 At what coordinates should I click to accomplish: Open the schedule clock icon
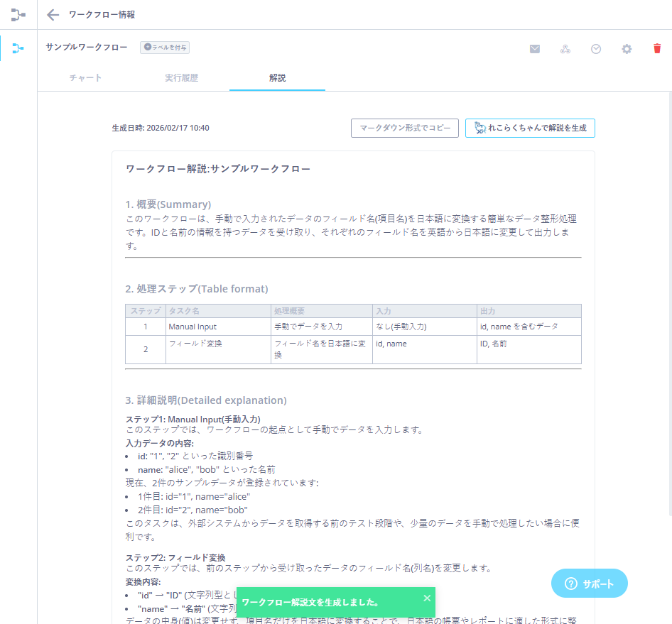click(596, 49)
